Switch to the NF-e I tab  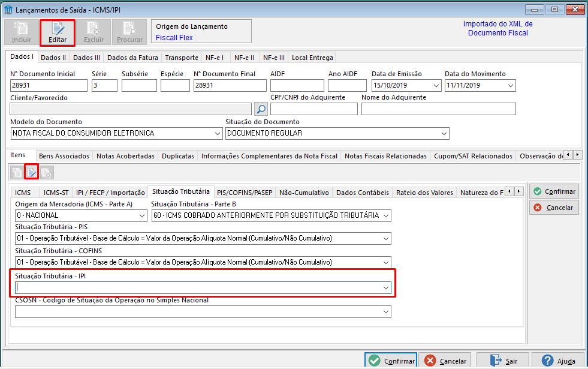click(215, 58)
